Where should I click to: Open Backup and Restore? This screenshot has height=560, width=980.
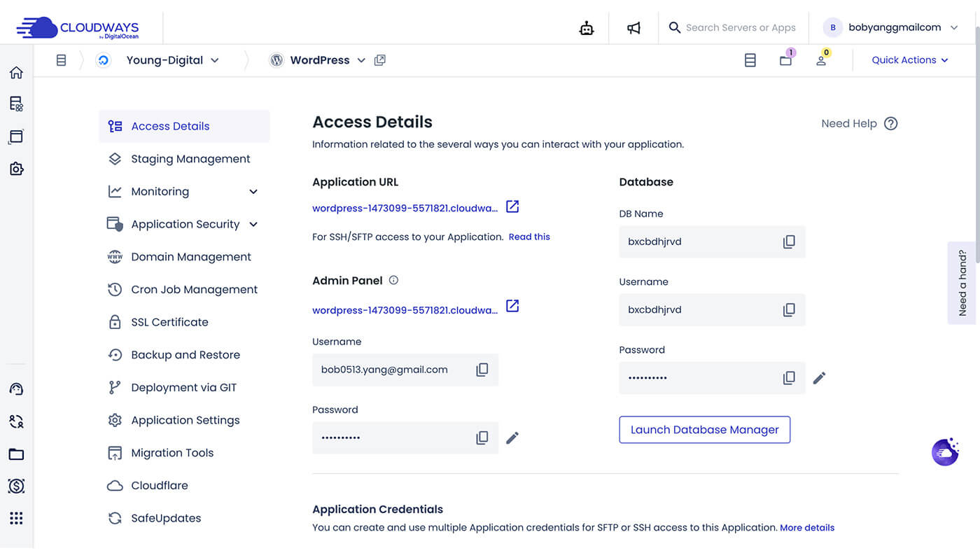[184, 355]
